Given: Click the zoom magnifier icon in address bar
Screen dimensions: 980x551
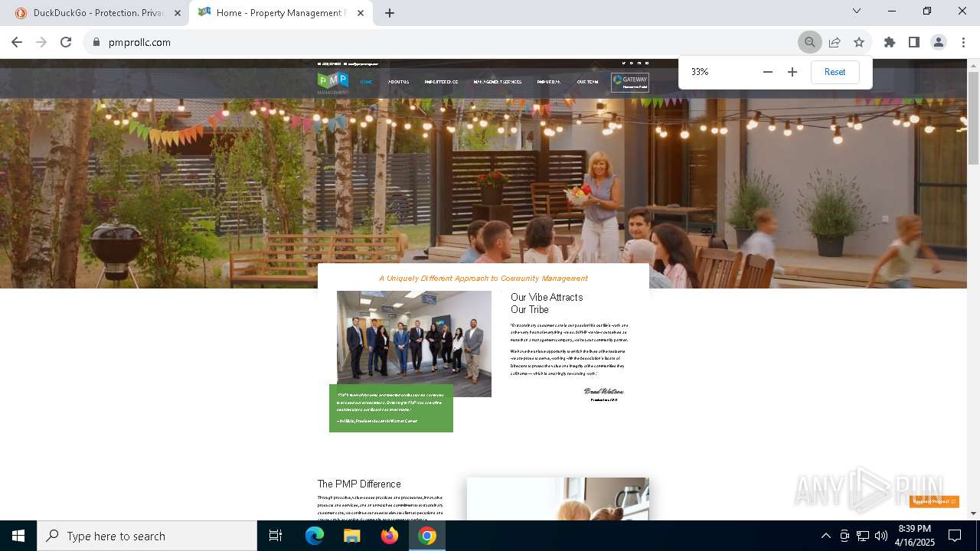Looking at the screenshot, I should [809, 42].
